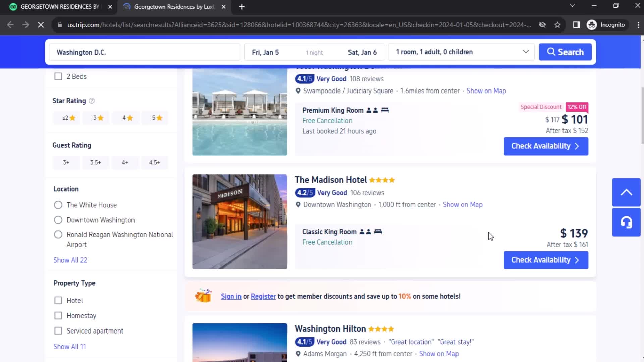Click the location pin beside Downtown Washington

pyautogui.click(x=298, y=205)
